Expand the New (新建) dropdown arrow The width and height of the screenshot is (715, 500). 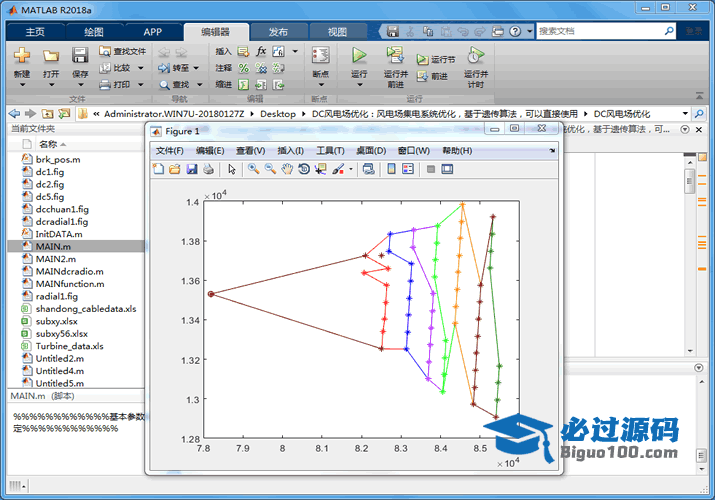pyautogui.click(x=22, y=85)
